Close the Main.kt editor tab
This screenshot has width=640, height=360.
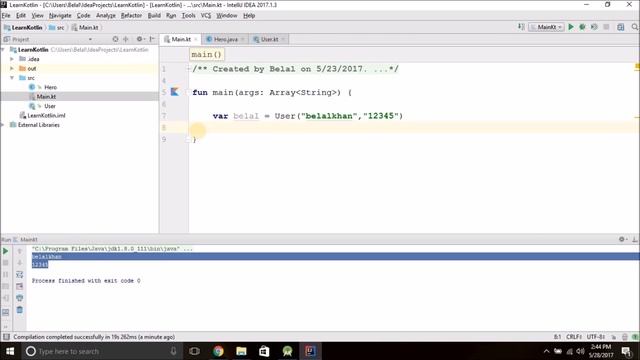196,39
